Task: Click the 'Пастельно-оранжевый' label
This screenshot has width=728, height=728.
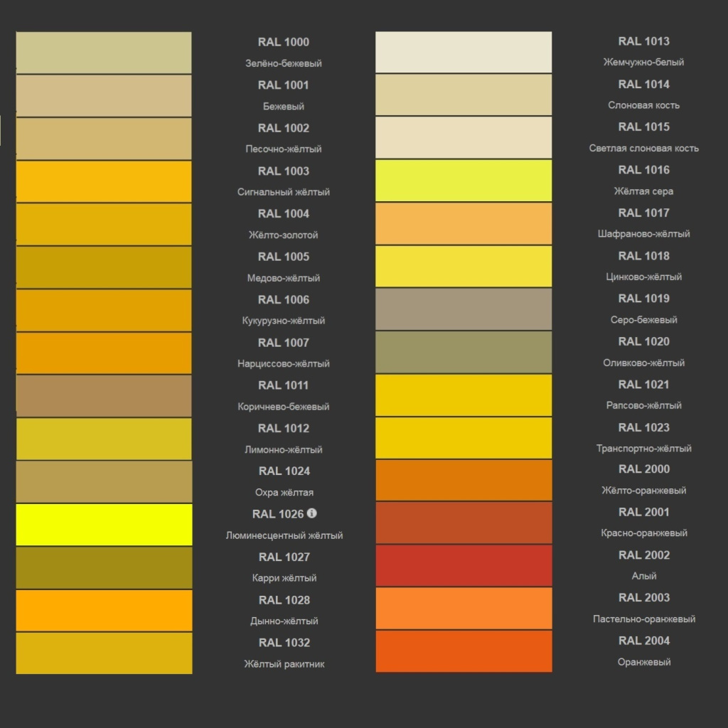Action: tap(643, 619)
